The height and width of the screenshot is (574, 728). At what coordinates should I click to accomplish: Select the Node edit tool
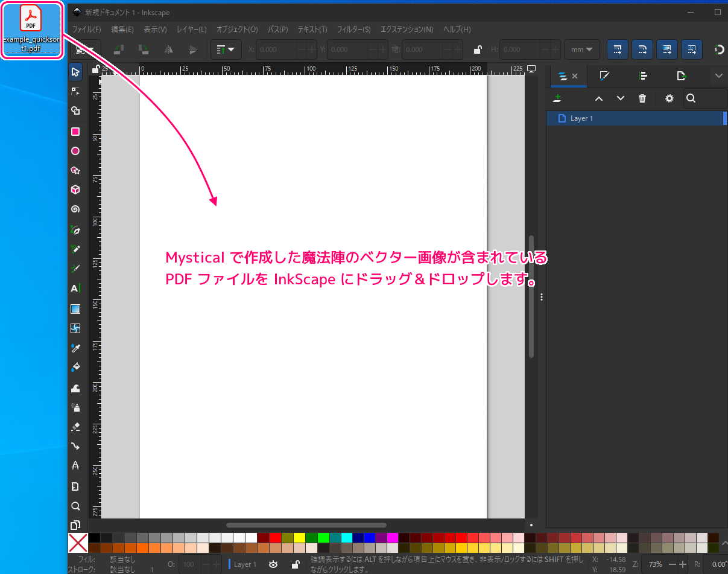pos(75,91)
